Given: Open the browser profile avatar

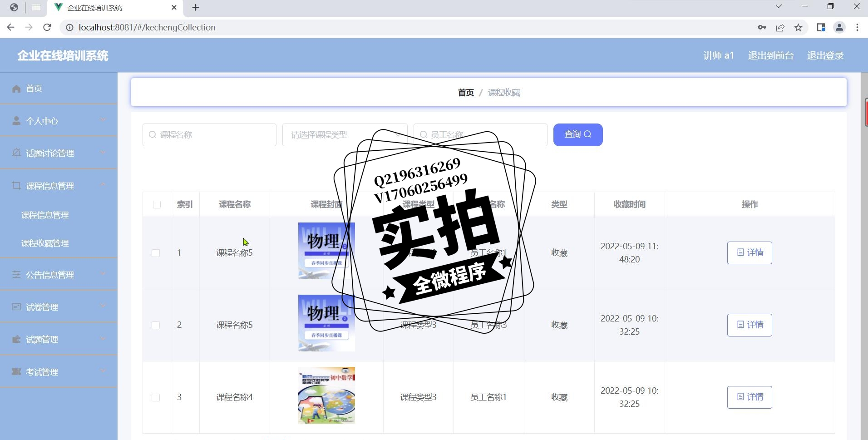Looking at the screenshot, I should [x=839, y=27].
